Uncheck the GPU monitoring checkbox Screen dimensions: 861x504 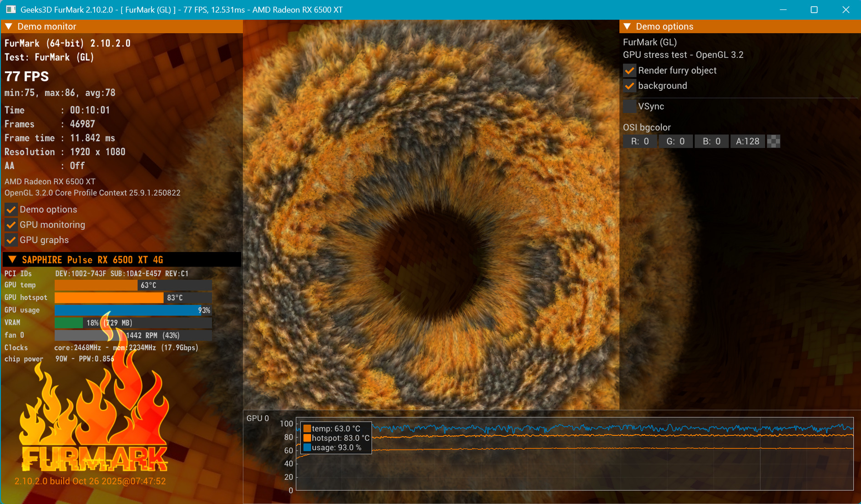(11, 225)
